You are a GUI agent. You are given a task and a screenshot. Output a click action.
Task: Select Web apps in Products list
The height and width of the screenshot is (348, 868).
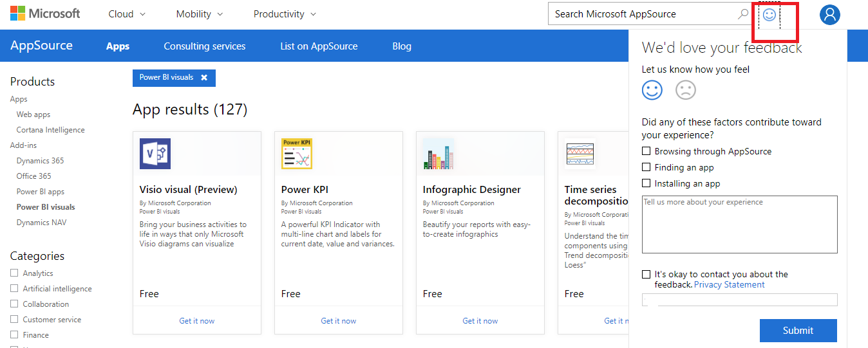(x=33, y=114)
